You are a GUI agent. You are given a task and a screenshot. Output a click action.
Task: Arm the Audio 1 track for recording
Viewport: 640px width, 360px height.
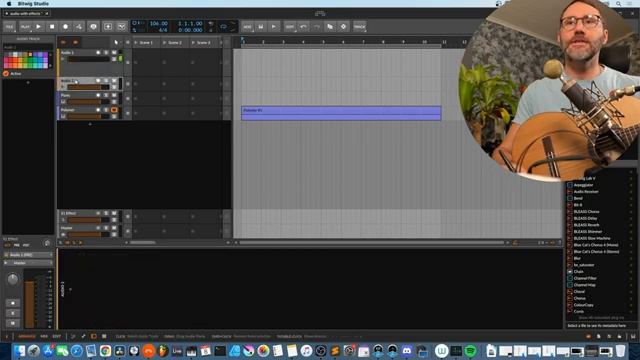point(98,53)
